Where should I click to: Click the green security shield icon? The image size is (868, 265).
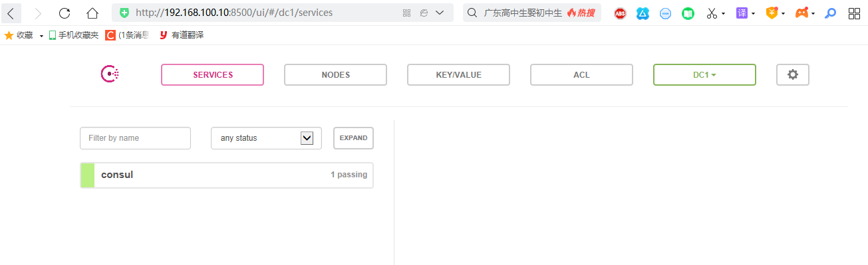click(x=124, y=13)
